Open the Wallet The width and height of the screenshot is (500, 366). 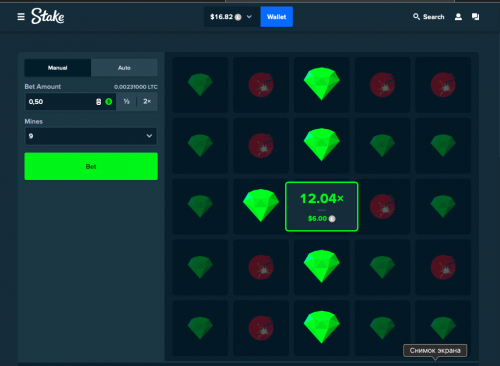coord(276,17)
